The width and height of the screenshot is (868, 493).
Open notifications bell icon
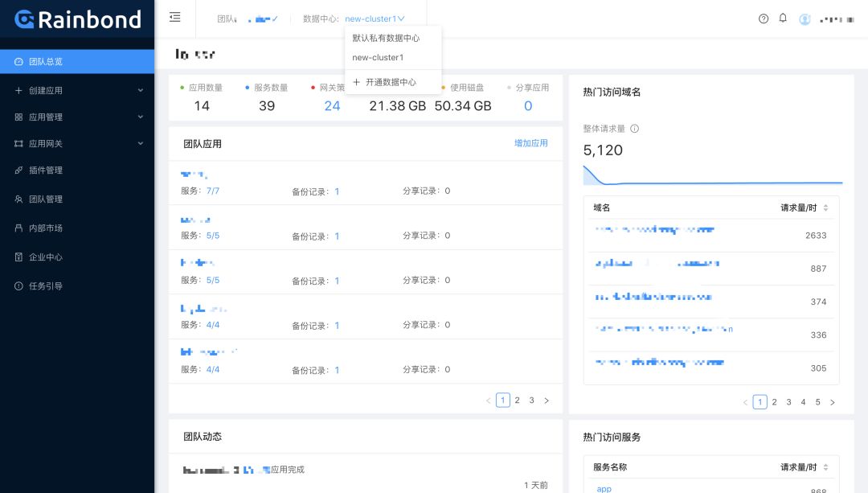[783, 18]
